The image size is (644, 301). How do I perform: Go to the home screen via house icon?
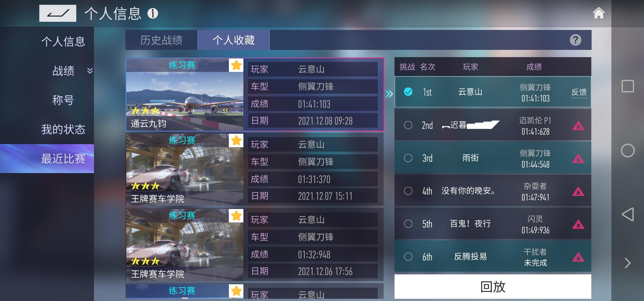click(599, 13)
